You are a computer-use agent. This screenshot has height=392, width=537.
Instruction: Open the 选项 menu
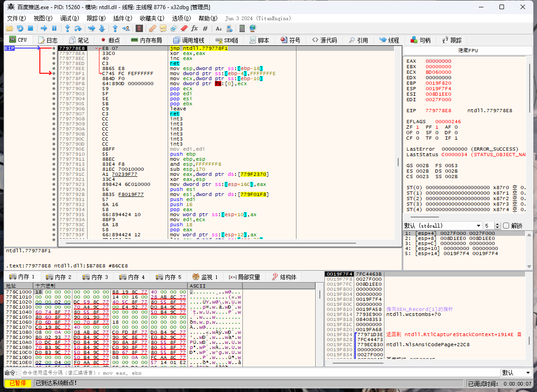[x=181, y=18]
